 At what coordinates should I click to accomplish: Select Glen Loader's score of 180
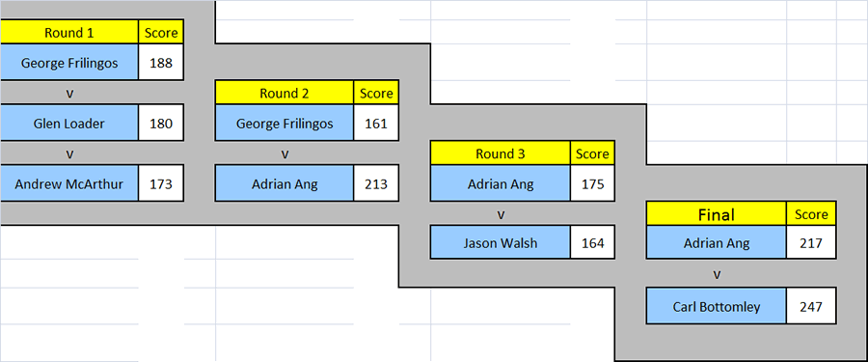(161, 123)
